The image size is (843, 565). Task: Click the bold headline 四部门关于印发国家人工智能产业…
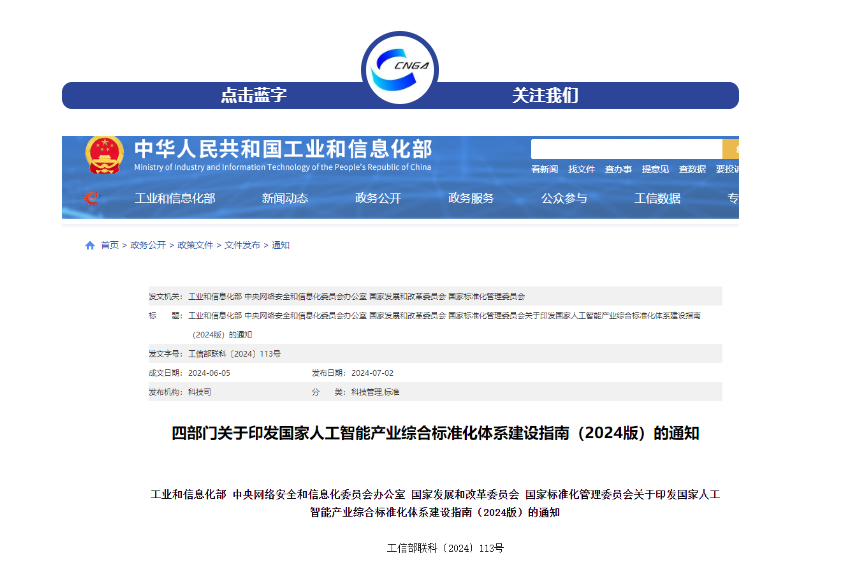pos(435,433)
